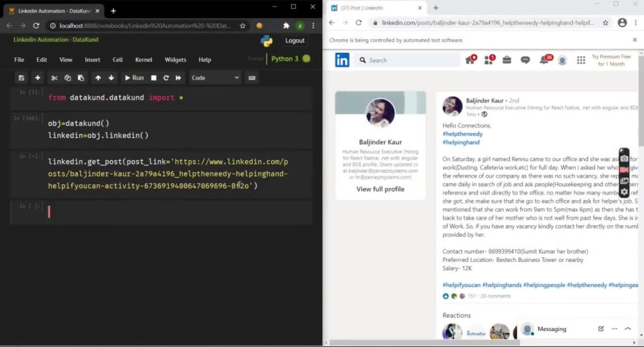Click the #helpifyoucan hashtag link
Viewport: 644px width, 347px height.
(x=461, y=285)
